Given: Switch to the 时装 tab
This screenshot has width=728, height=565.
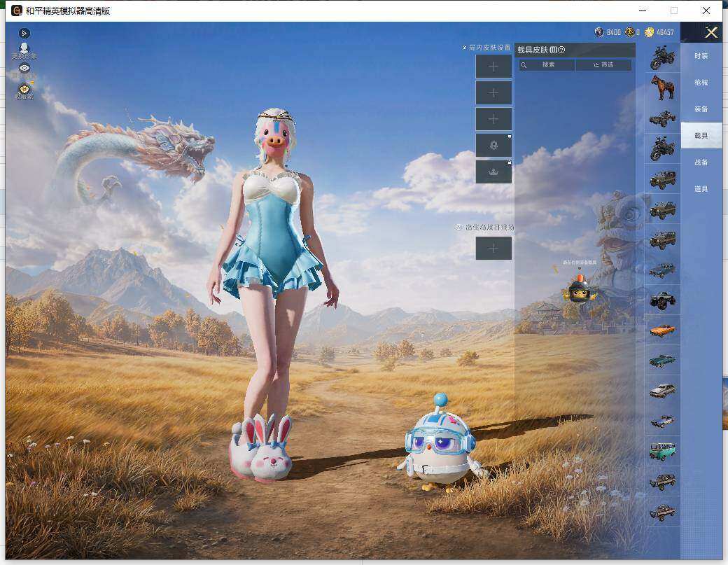Looking at the screenshot, I should click(x=701, y=56).
